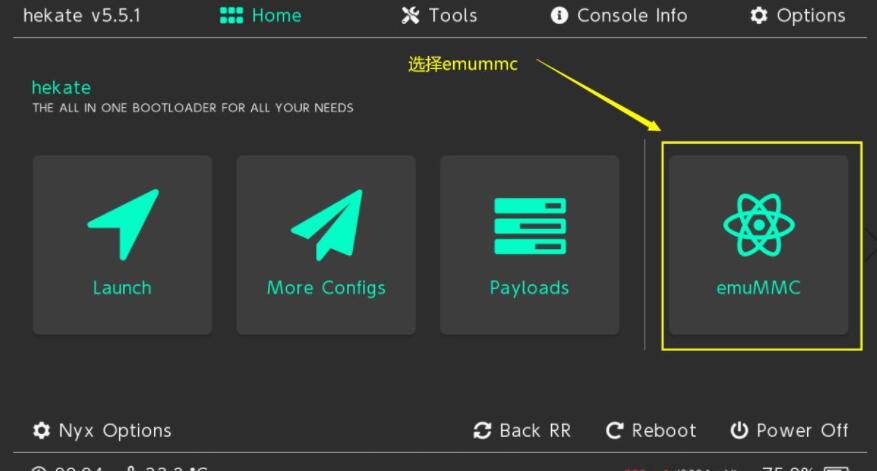Switch to the Tools tab
Image resolution: width=877 pixels, height=471 pixels.
click(x=439, y=16)
